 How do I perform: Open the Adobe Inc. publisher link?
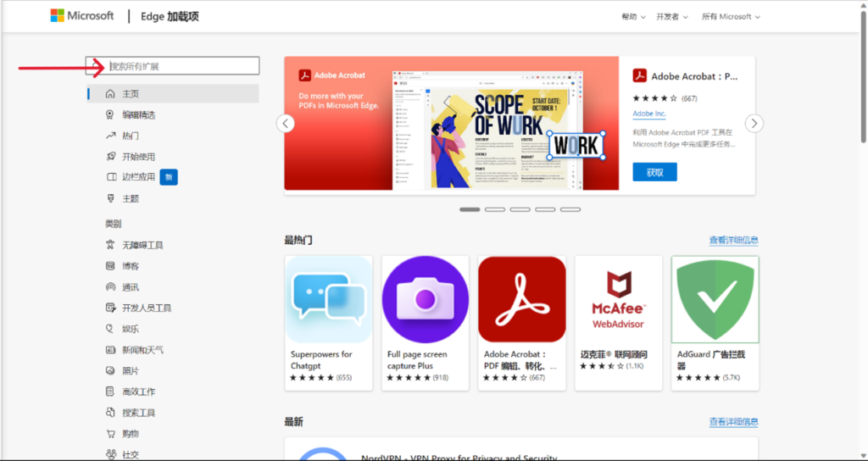click(x=649, y=114)
